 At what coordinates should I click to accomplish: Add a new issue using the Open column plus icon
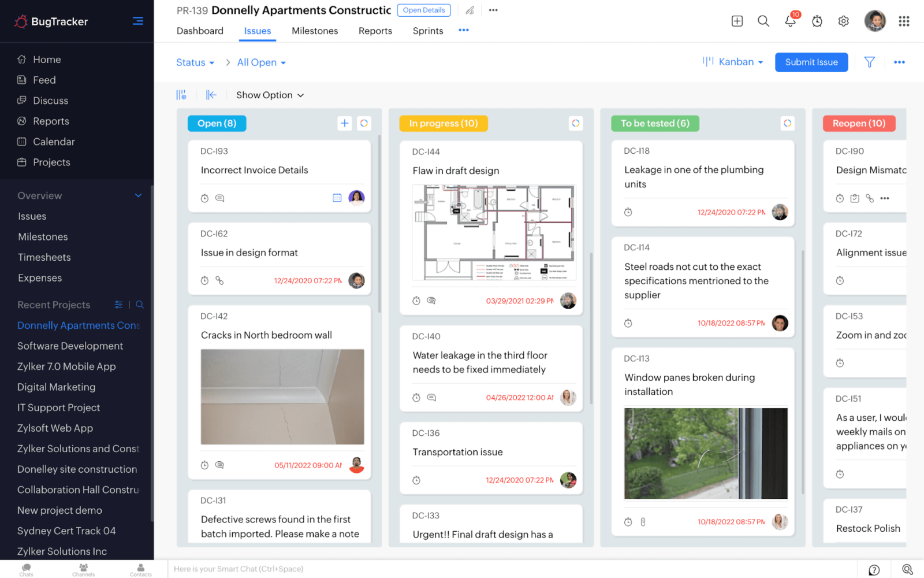point(344,123)
